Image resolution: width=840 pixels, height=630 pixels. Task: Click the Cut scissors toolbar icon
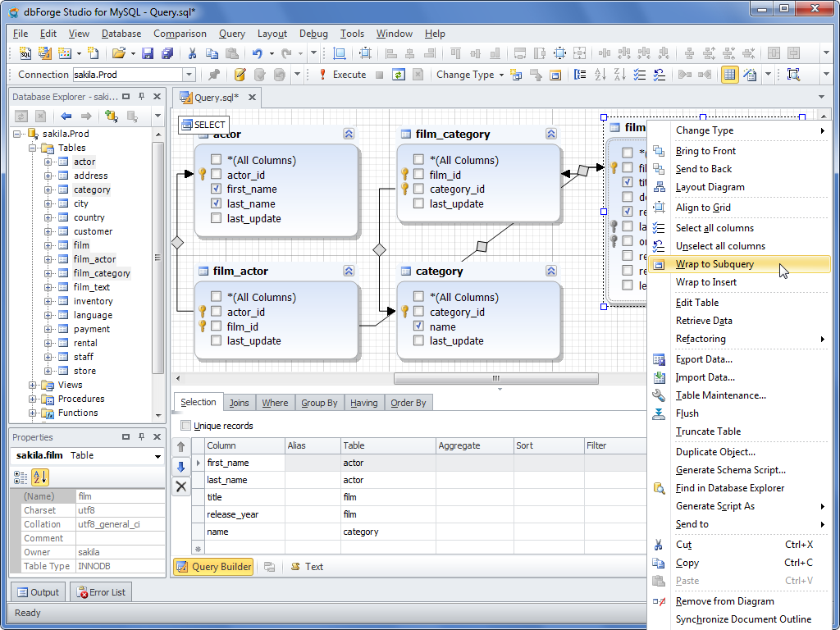pyautogui.click(x=192, y=53)
